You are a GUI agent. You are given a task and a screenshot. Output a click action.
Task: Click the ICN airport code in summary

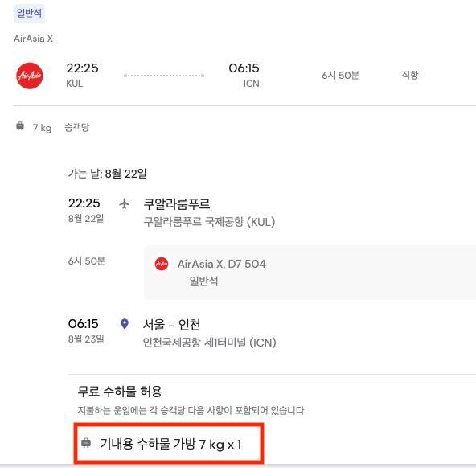[252, 84]
